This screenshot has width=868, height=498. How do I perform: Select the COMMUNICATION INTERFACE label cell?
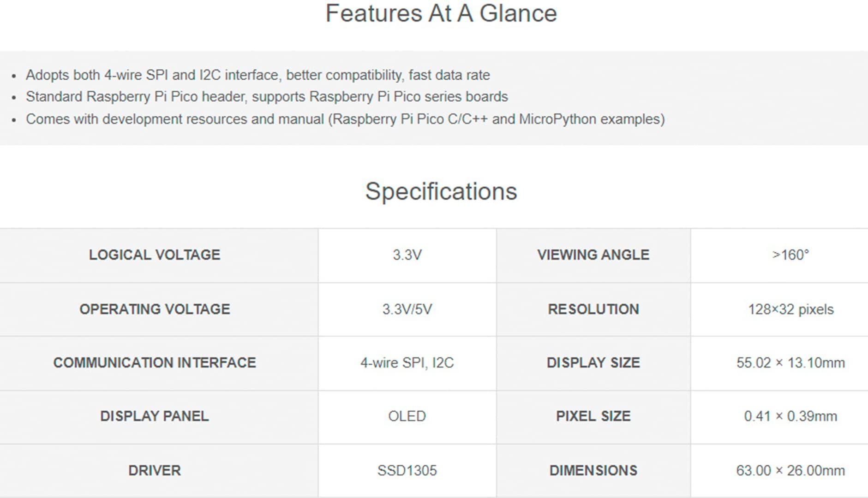tap(155, 363)
